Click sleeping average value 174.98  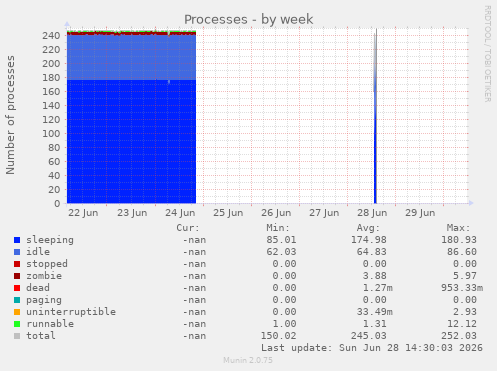369,240
